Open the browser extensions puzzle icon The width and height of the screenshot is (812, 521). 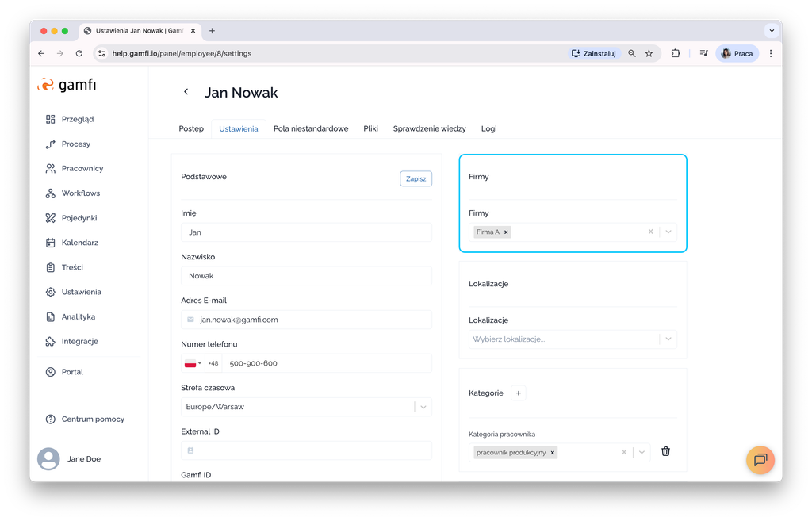click(676, 53)
